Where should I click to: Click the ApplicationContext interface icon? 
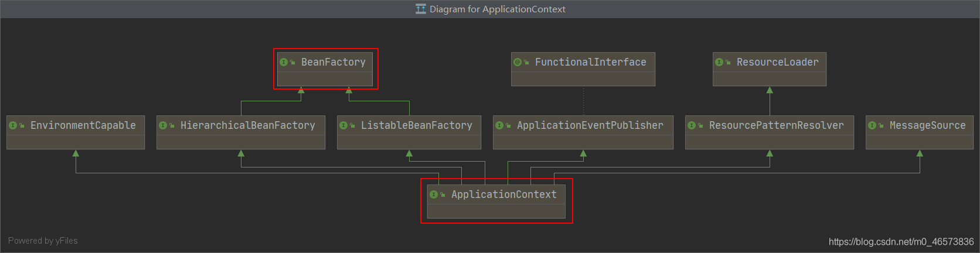(434, 194)
